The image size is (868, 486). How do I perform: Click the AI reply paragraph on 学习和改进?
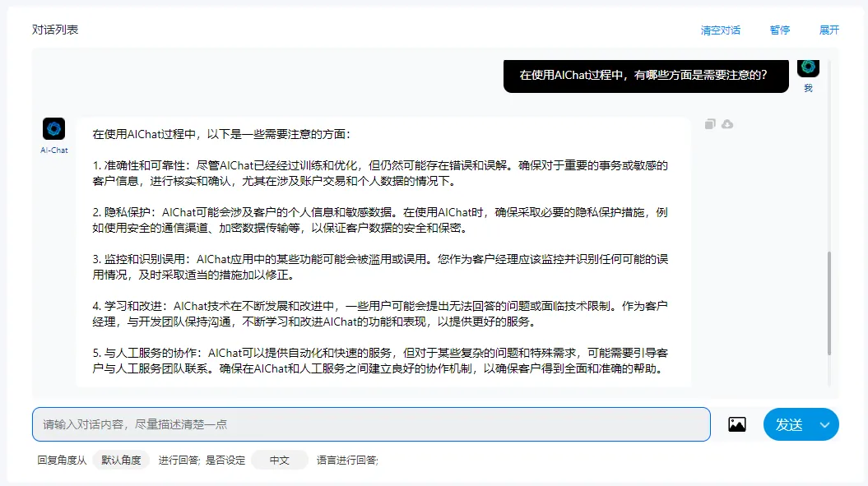click(x=380, y=313)
